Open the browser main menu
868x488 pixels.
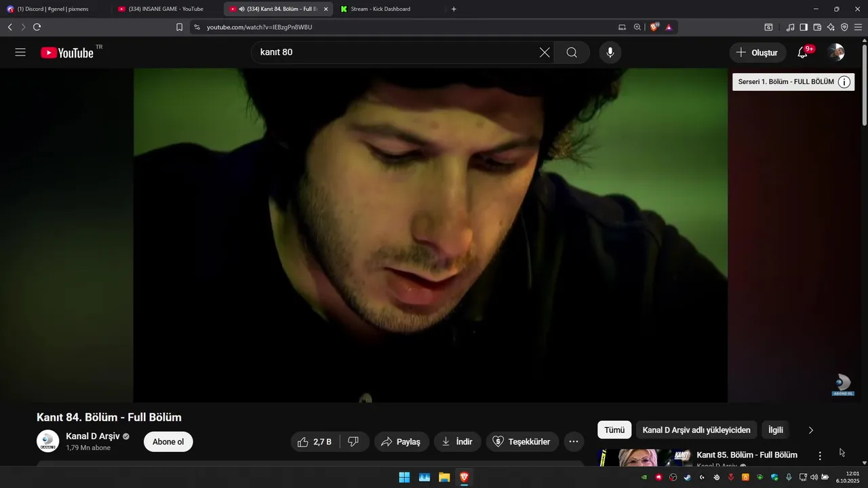858,27
